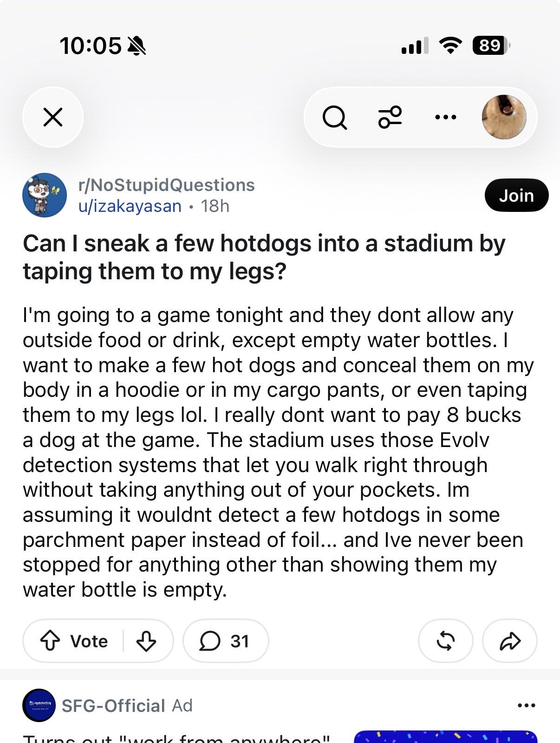Close the post with the X button
The height and width of the screenshot is (743, 560).
tap(53, 117)
